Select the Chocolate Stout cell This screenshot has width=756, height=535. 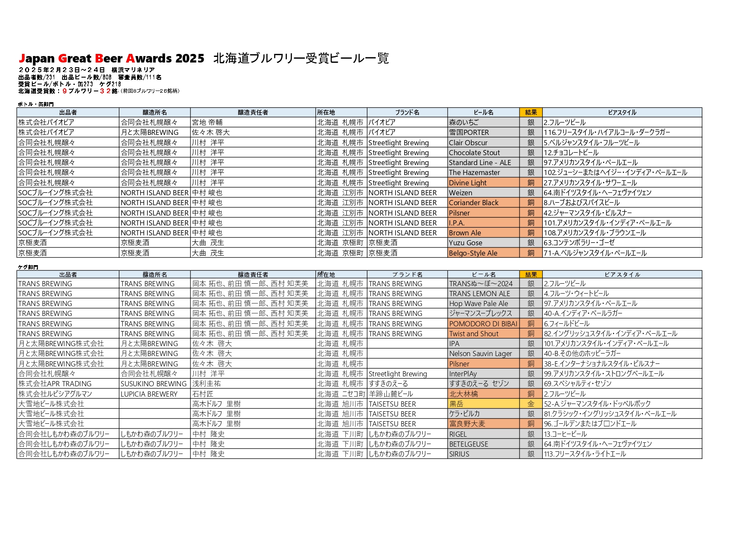(x=483, y=153)
